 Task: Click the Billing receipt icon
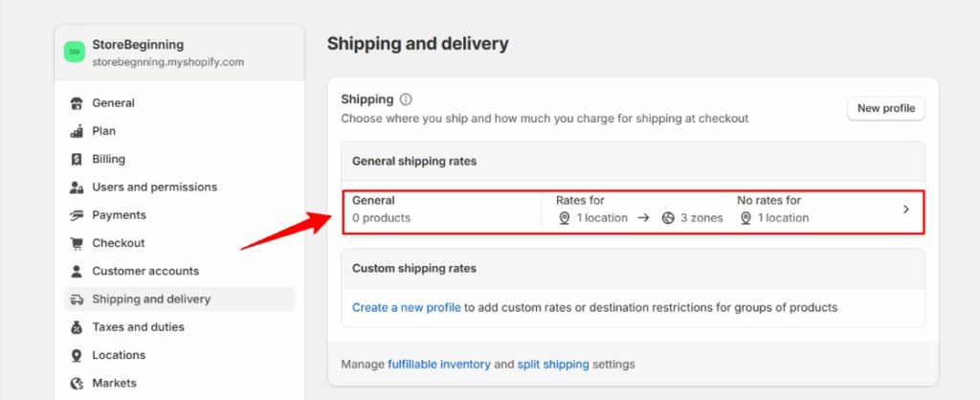tap(76, 159)
